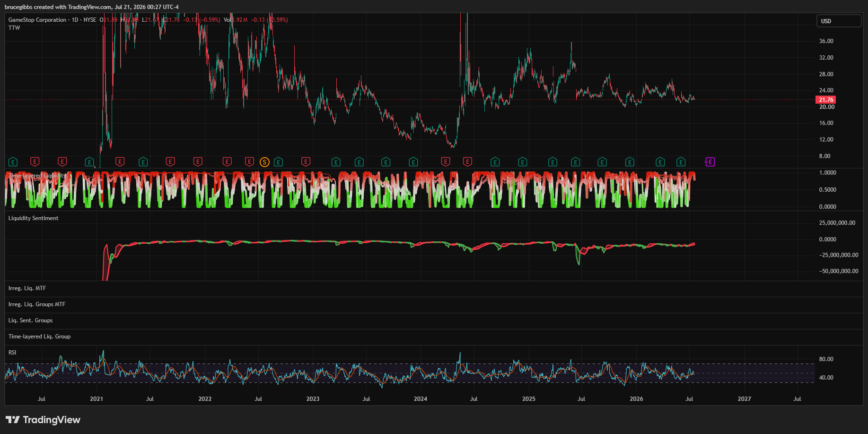The width and height of the screenshot is (868, 434).
Task: Click the 24.00 price axis value
Action: tap(826, 90)
